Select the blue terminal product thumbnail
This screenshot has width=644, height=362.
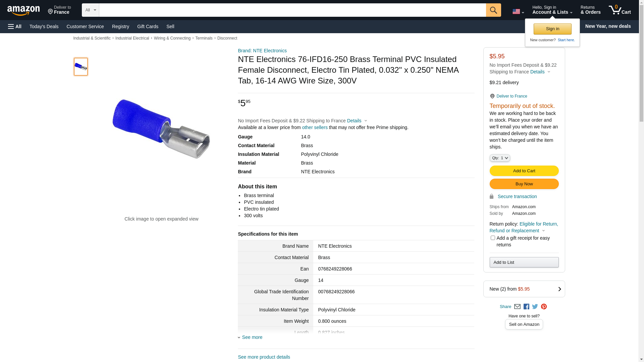coord(81,67)
